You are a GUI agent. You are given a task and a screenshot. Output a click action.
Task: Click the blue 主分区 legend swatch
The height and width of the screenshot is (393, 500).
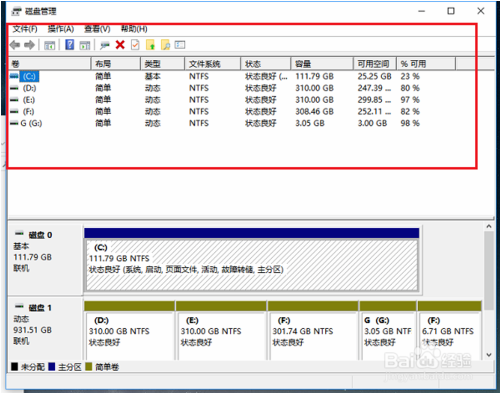[x=51, y=367]
